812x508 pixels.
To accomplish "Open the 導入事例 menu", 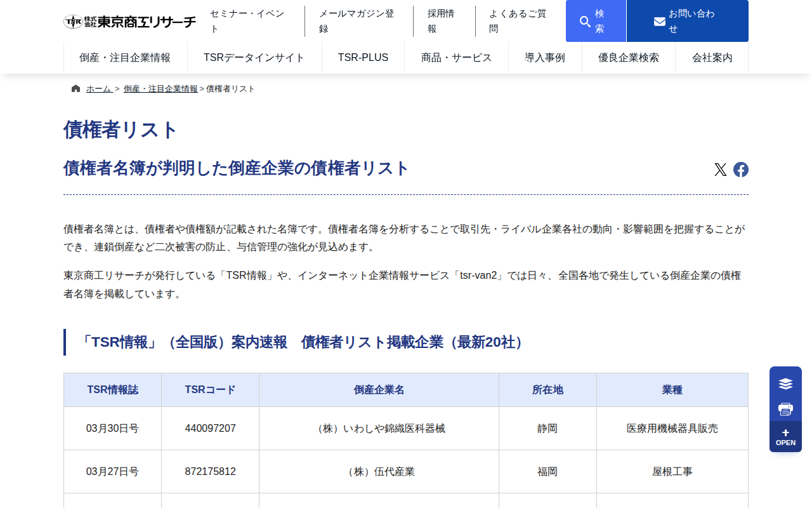I will [545, 58].
